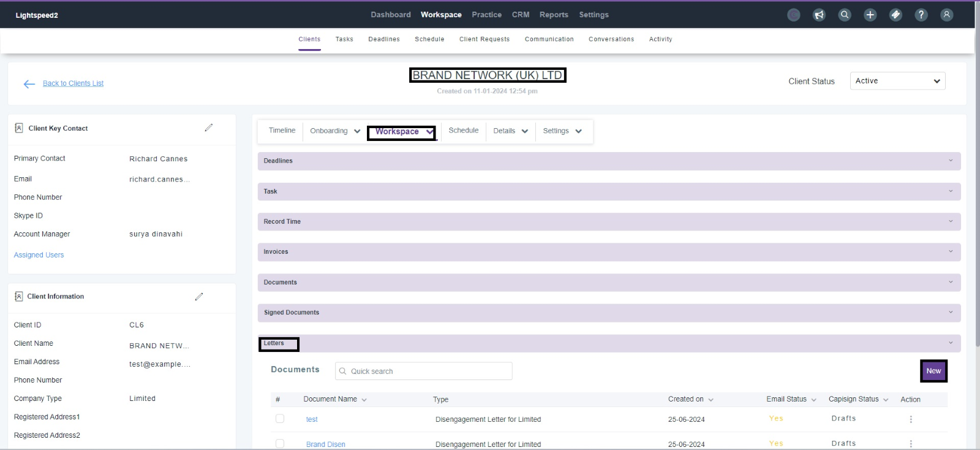Click account manager surya dinavahi
This screenshot has width=980, height=450.
(156, 234)
